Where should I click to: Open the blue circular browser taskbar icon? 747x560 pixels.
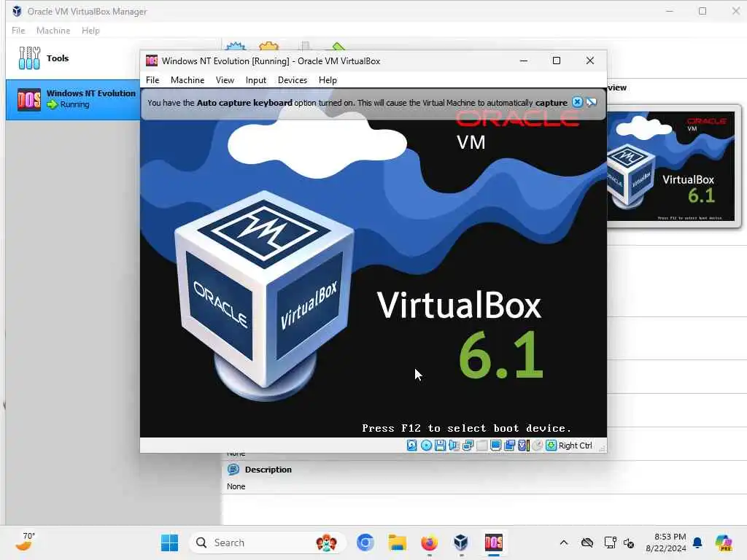(x=365, y=542)
